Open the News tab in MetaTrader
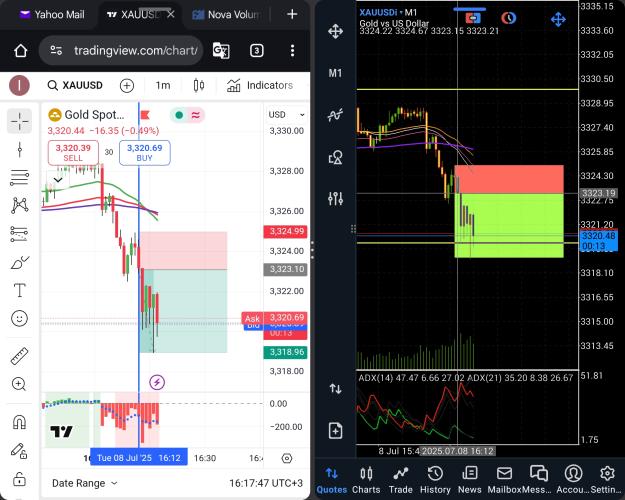The width and height of the screenshot is (625, 500). (470, 480)
